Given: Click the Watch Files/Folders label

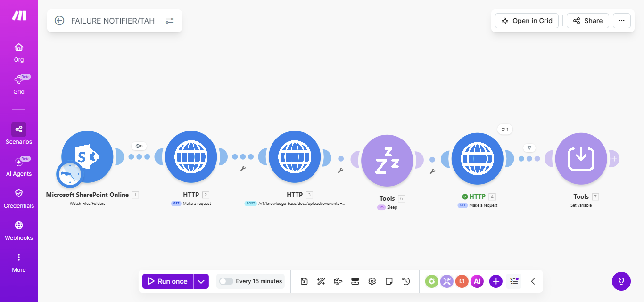Looking at the screenshot, I should coord(87,204).
